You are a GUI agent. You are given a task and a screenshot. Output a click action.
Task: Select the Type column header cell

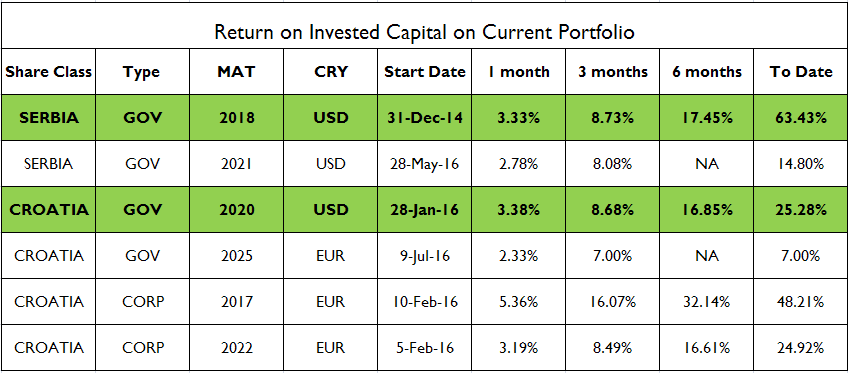pyautogui.click(x=142, y=71)
